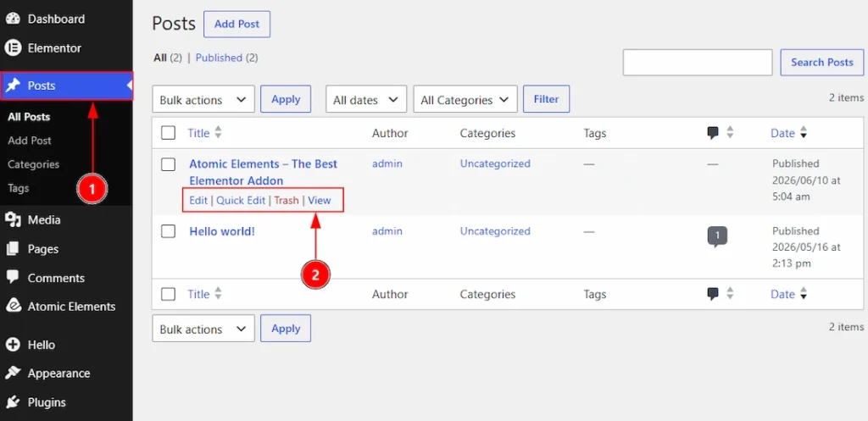This screenshot has height=421, width=868.
Task: Click Edit link under Atomic Elements post
Action: (x=198, y=200)
